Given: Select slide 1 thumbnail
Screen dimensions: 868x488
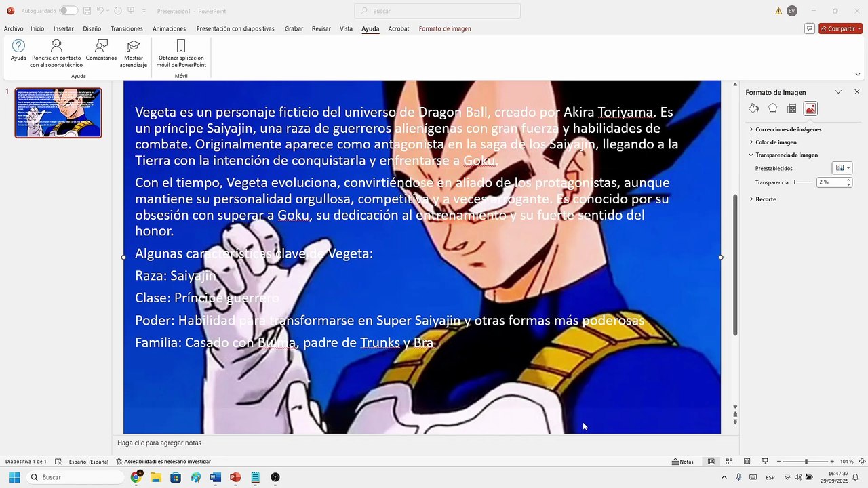Looking at the screenshot, I should 58,113.
